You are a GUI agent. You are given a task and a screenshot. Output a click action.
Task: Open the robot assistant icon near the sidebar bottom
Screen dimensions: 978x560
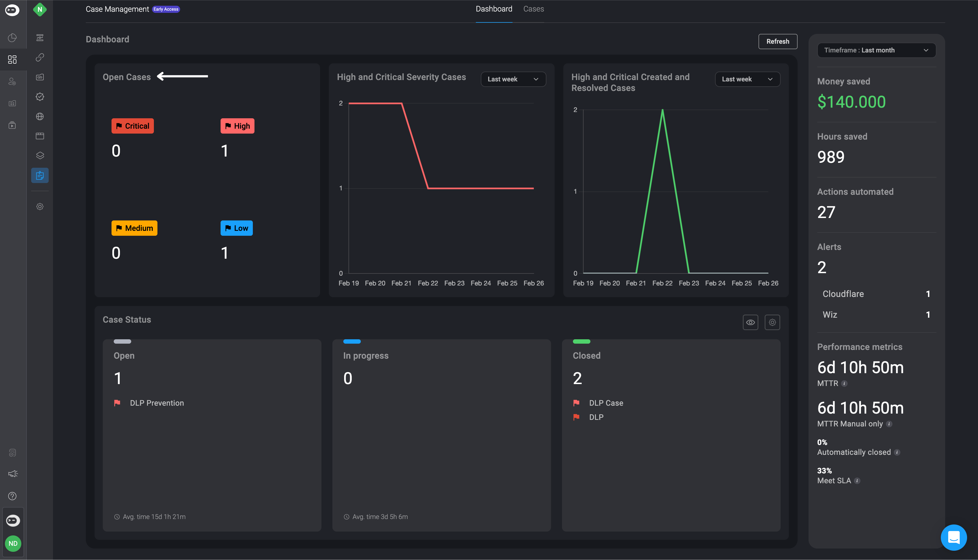[x=12, y=453]
